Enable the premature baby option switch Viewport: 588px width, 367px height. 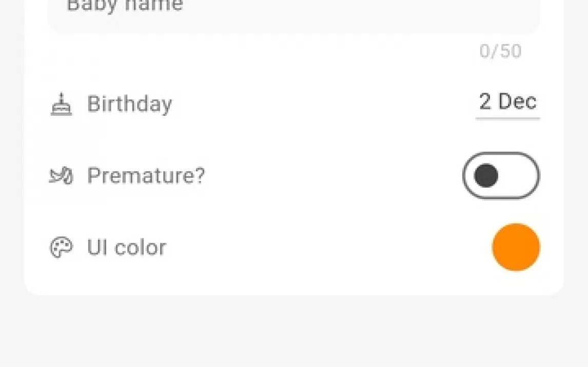[x=501, y=176]
